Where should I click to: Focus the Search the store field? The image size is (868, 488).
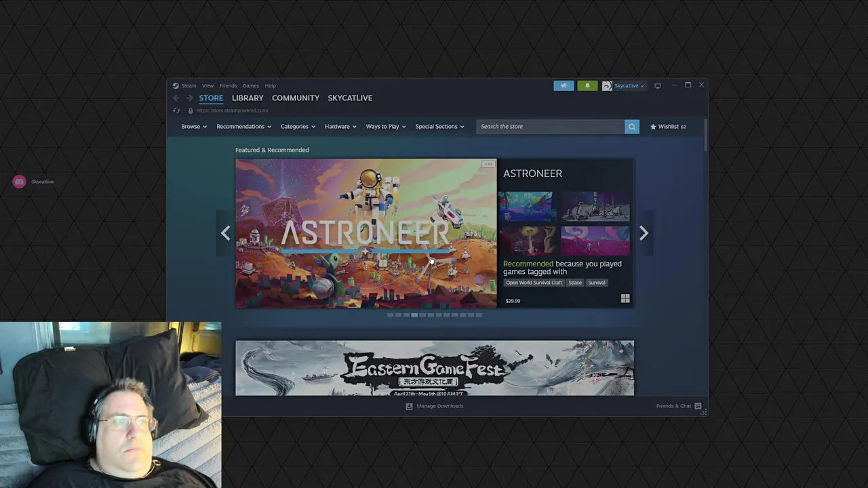pyautogui.click(x=550, y=127)
